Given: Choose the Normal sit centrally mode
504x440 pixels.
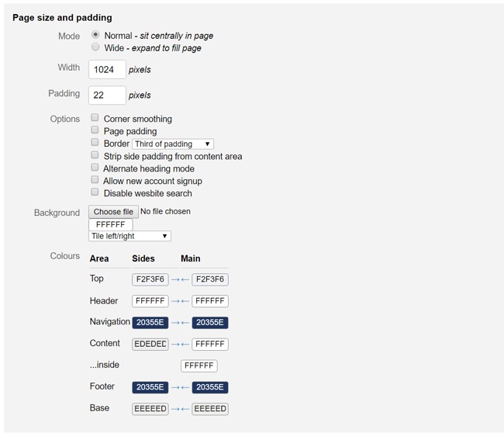Looking at the screenshot, I should [x=95, y=34].
